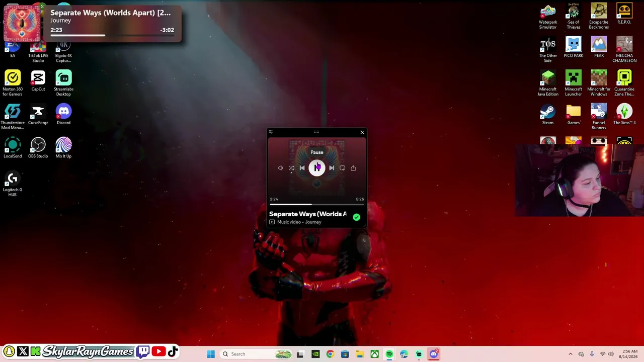Click the microphone icon in system tray
Viewport: 644px width, 362px height.
click(592, 354)
